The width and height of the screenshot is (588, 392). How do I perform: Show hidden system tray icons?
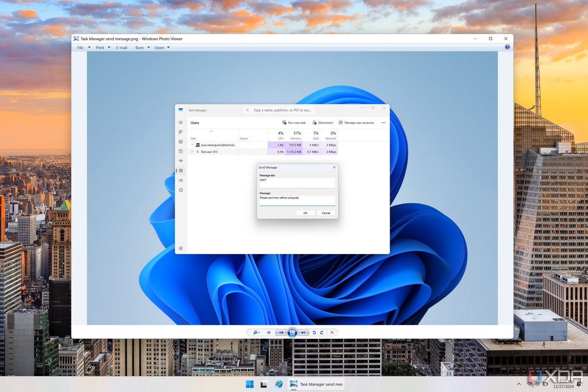[519, 384]
